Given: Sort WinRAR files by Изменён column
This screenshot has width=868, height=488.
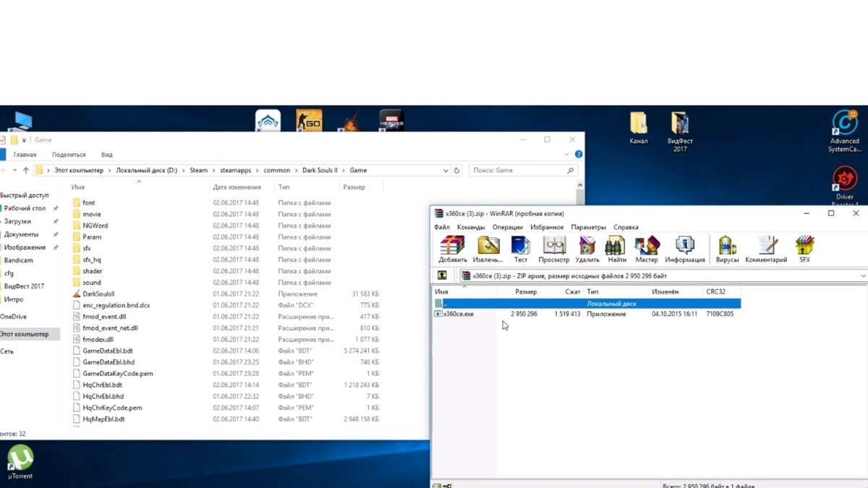Looking at the screenshot, I should click(676, 291).
